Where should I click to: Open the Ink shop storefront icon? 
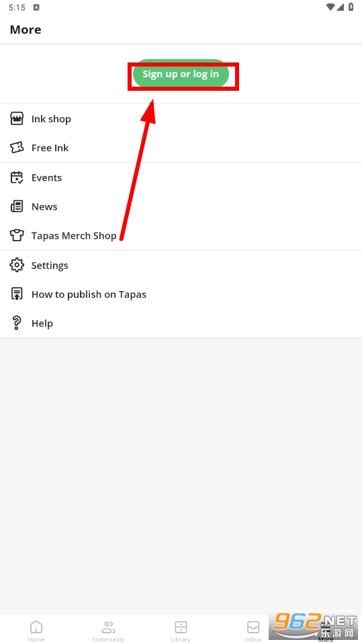pos(17,119)
